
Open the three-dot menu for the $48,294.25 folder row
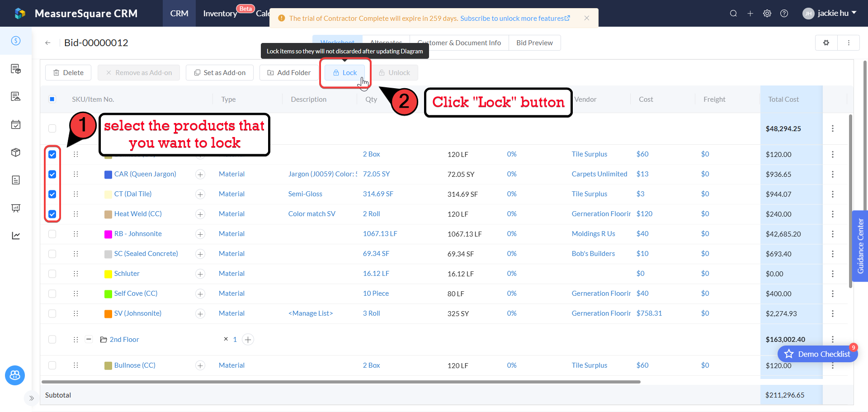point(833,129)
